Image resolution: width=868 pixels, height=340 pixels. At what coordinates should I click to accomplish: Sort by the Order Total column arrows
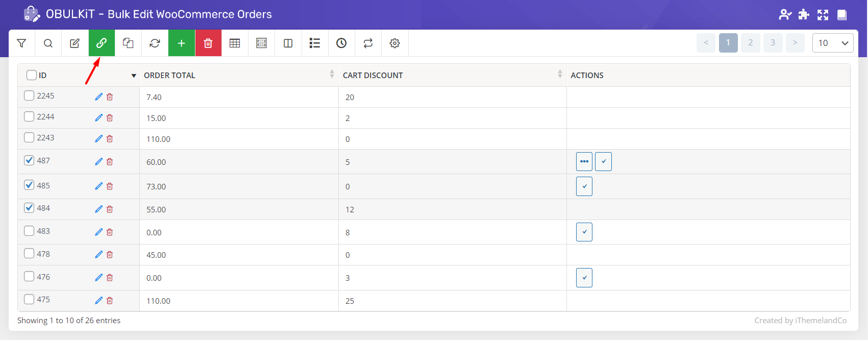pos(332,75)
